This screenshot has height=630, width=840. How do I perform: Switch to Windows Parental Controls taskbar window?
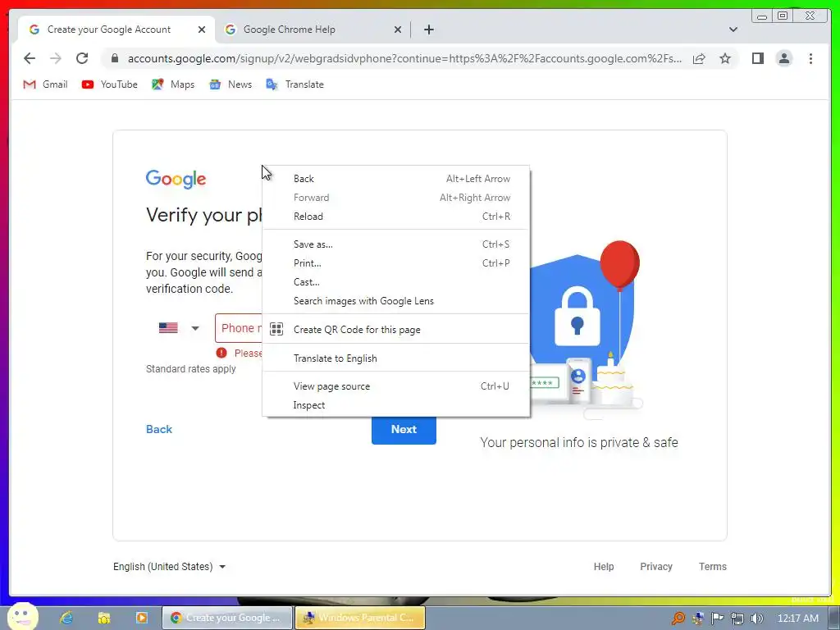360,618
